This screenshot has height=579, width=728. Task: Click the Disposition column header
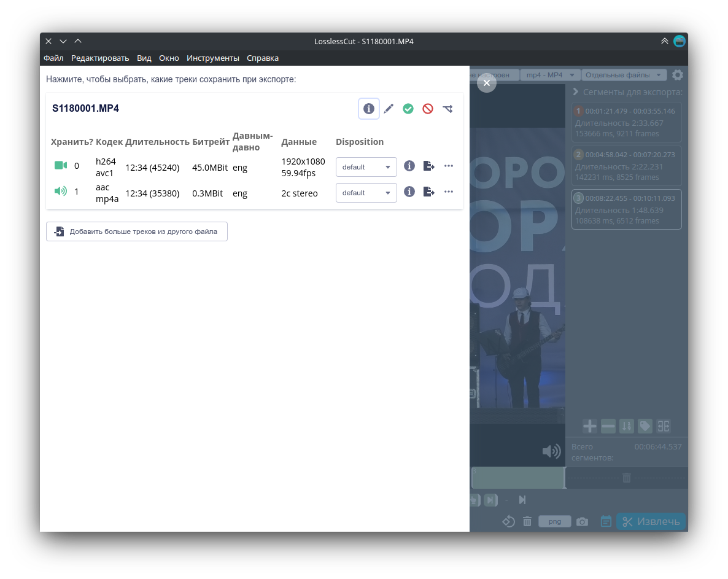tap(360, 142)
